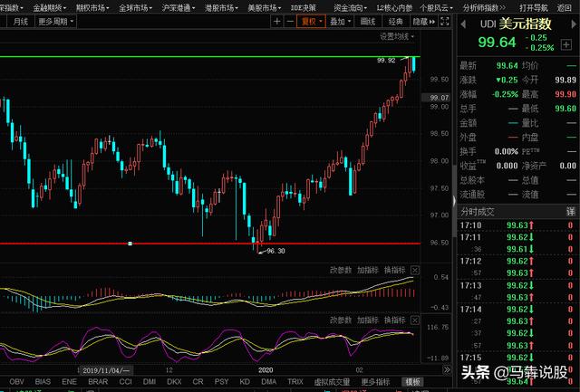This screenshot has height=392, width=580.
Task: Click the 详 details button for 分时成交
Action: click(x=571, y=209)
